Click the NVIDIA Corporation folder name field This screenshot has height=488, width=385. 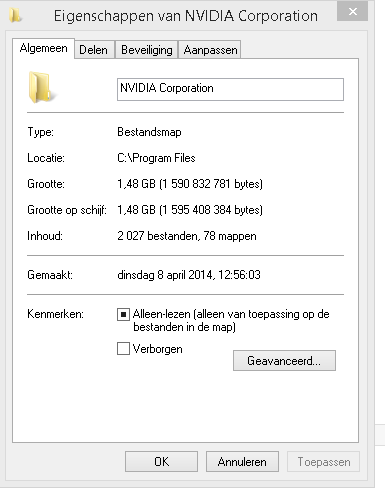pyautogui.click(x=230, y=89)
